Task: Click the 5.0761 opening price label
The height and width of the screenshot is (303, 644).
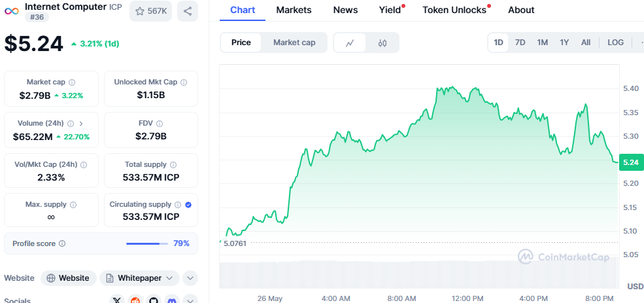Action: pyautogui.click(x=235, y=243)
